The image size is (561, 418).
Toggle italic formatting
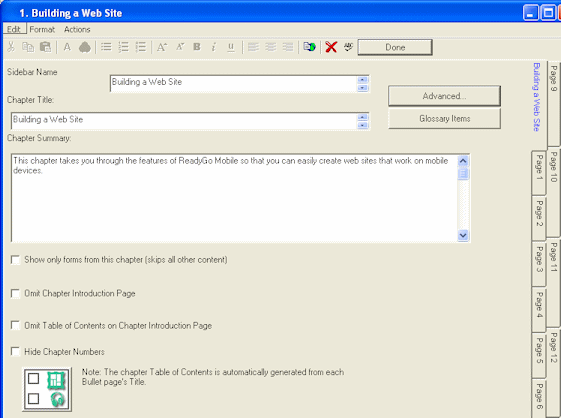[x=214, y=47]
